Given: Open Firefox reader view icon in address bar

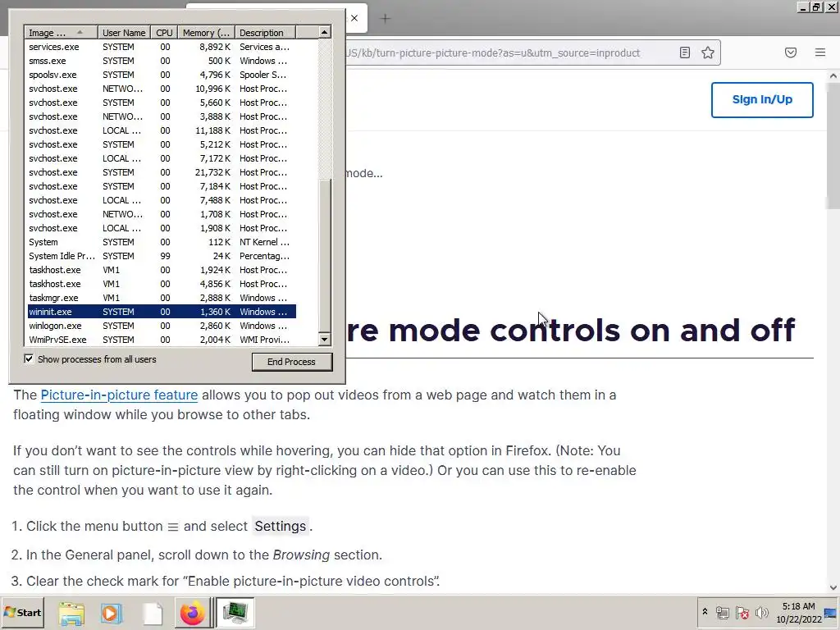Looking at the screenshot, I should point(685,52).
